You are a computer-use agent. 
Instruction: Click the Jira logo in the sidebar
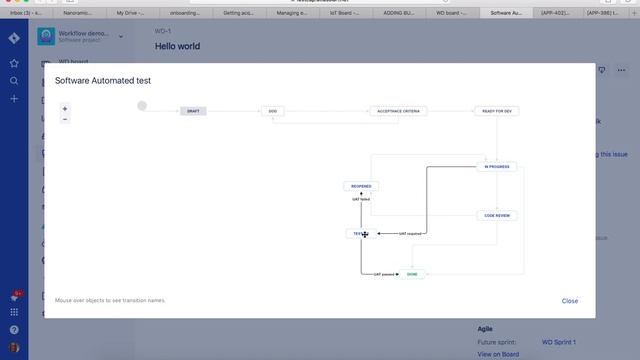[14, 38]
